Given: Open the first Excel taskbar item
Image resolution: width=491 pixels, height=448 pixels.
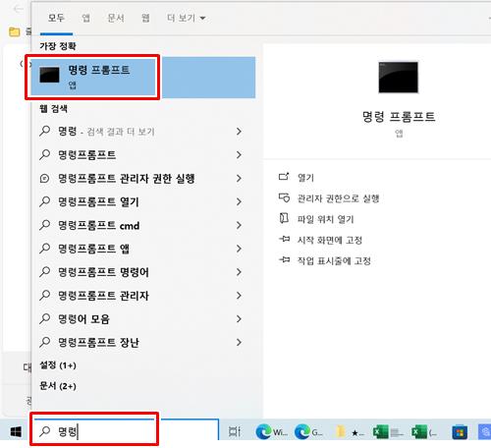Looking at the screenshot, I should [388, 432].
